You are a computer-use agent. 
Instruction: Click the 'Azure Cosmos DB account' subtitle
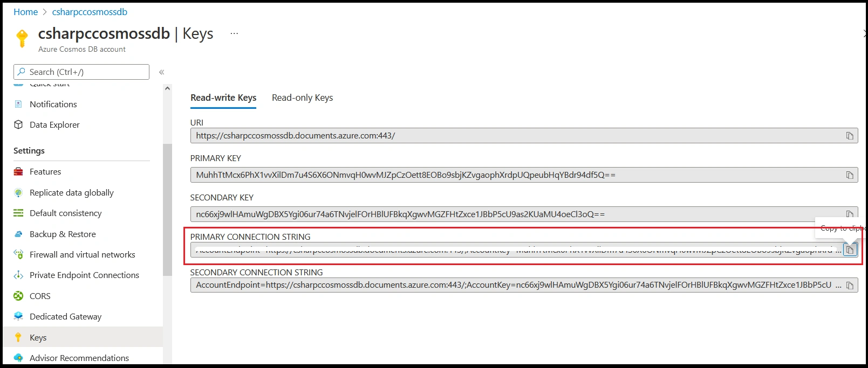(82, 49)
